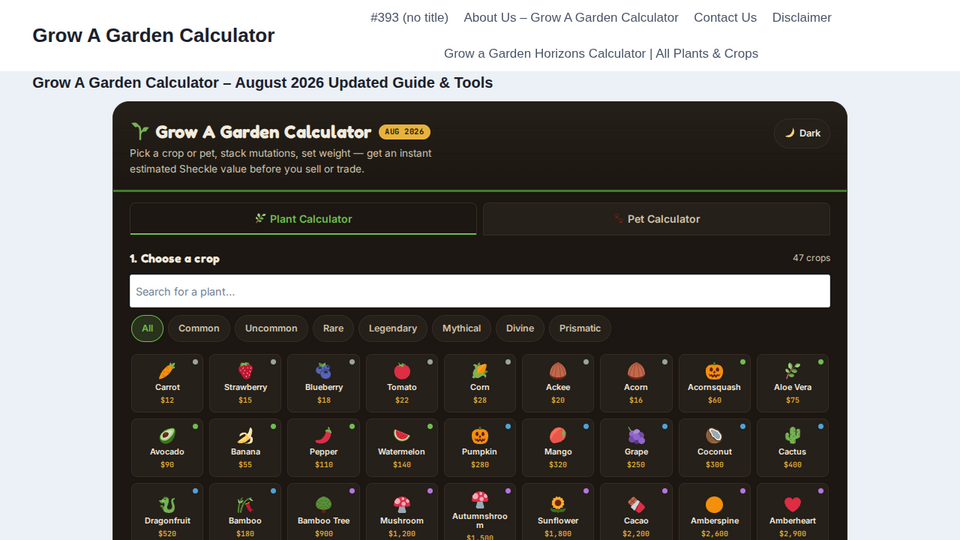
Task: Select the Corn crop
Action: tap(480, 383)
